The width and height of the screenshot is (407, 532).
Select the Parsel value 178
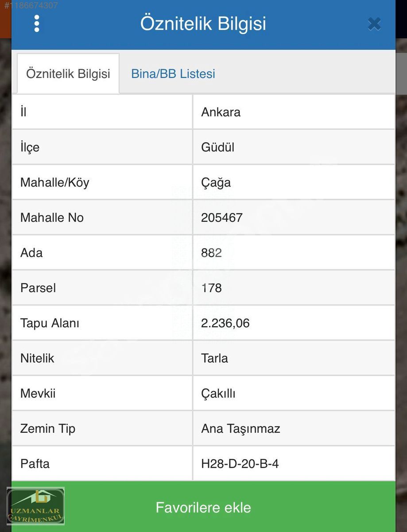[x=211, y=288]
